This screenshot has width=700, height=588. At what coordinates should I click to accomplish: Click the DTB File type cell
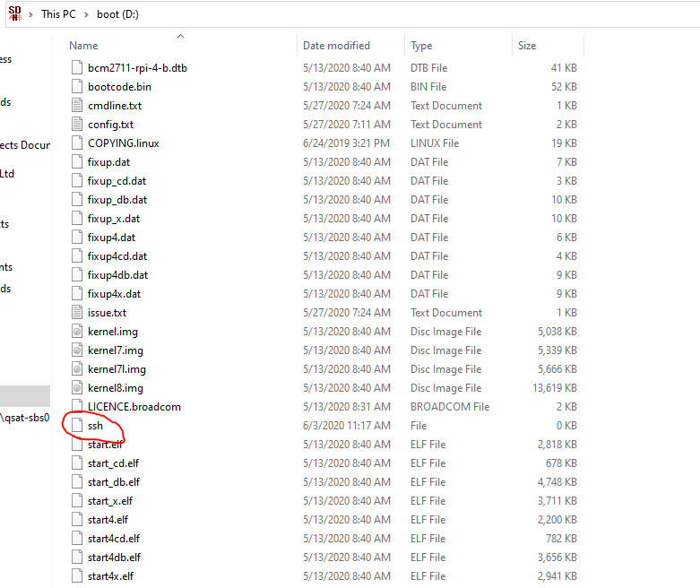pyautogui.click(x=429, y=68)
